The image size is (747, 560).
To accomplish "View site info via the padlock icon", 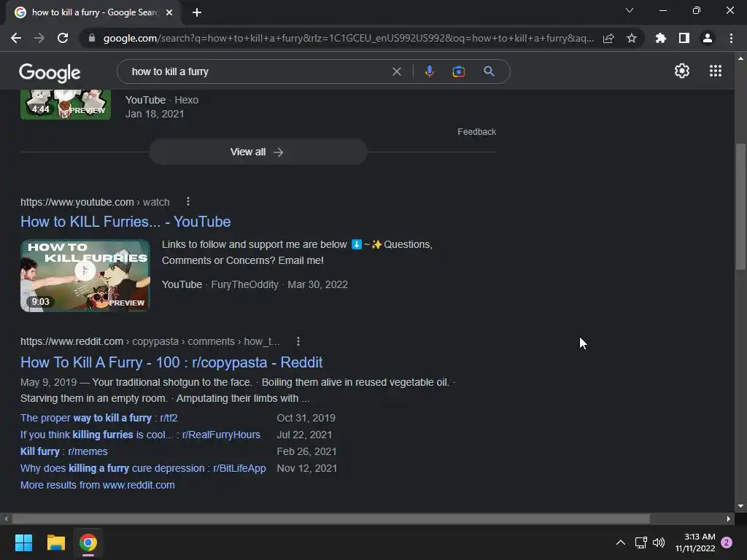I will (x=92, y=38).
